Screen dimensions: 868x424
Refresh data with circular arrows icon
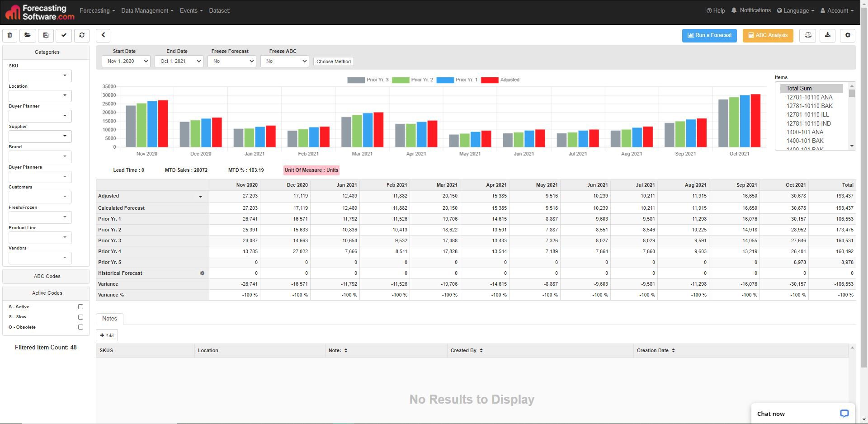(82, 35)
